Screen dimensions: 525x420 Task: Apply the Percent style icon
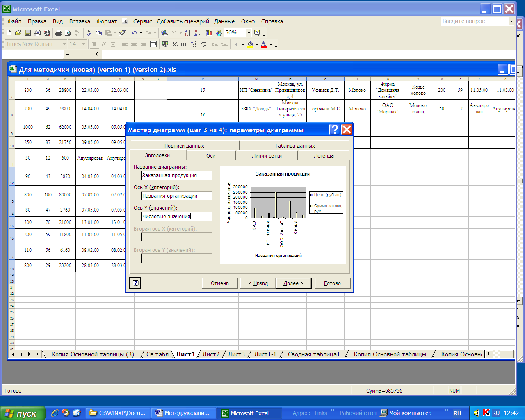[175, 44]
